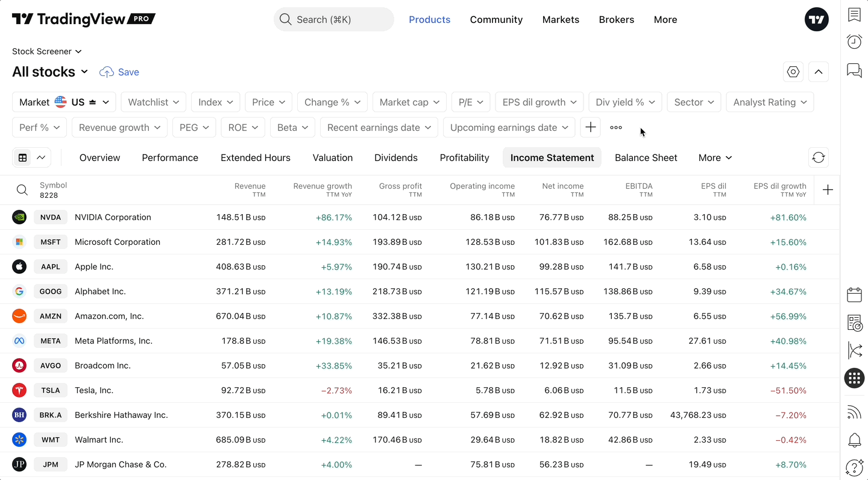
Task: Sort by the Net income column header
Action: tap(563, 190)
